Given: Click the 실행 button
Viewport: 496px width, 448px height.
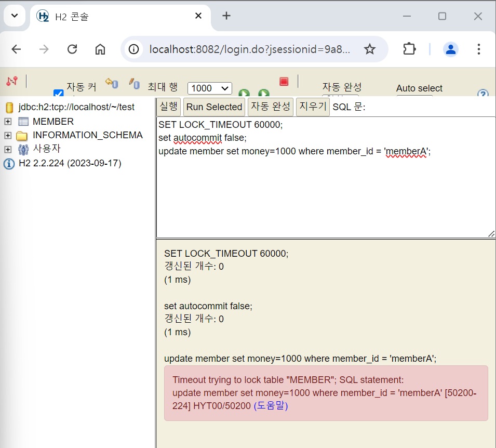Looking at the screenshot, I should [x=169, y=107].
